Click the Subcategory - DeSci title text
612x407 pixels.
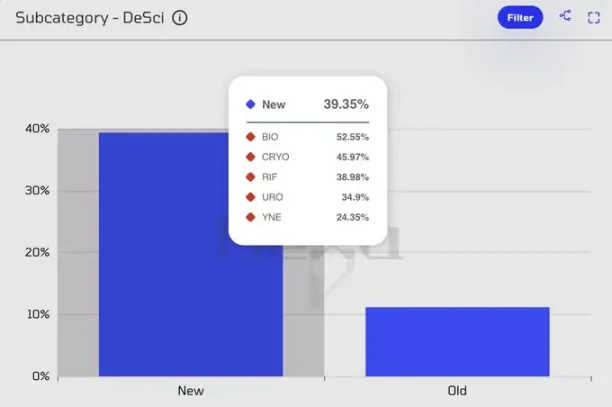(89, 17)
